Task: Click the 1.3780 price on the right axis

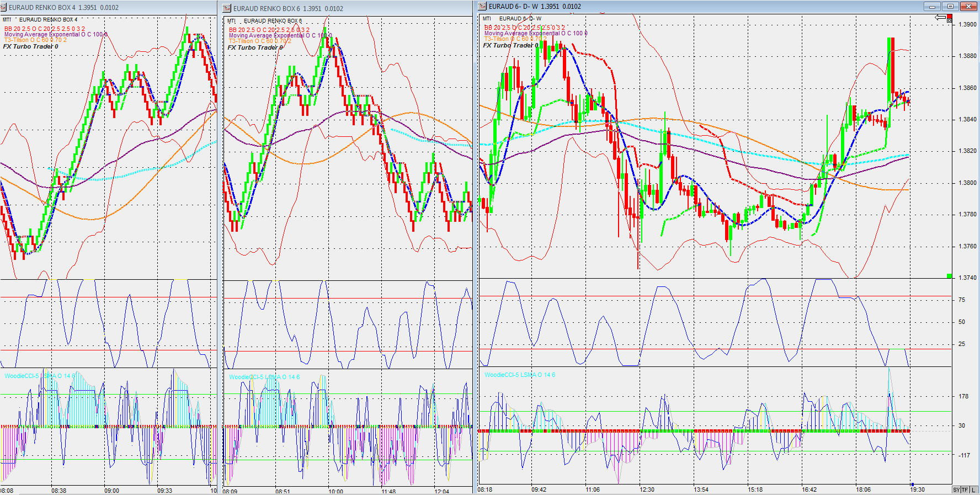Action: [x=967, y=214]
